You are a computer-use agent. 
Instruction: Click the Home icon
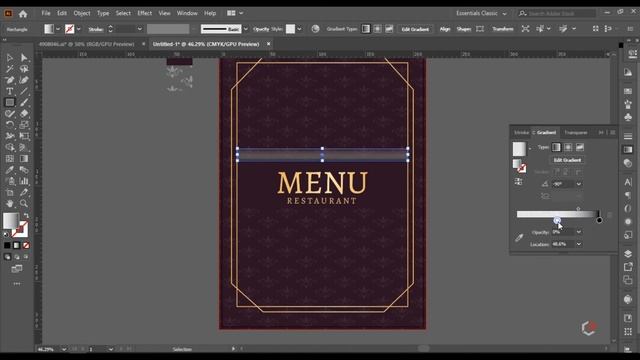point(23,13)
